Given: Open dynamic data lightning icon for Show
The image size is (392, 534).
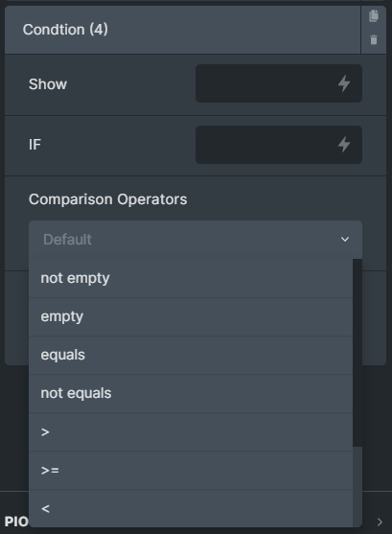Looking at the screenshot, I should click(344, 83).
